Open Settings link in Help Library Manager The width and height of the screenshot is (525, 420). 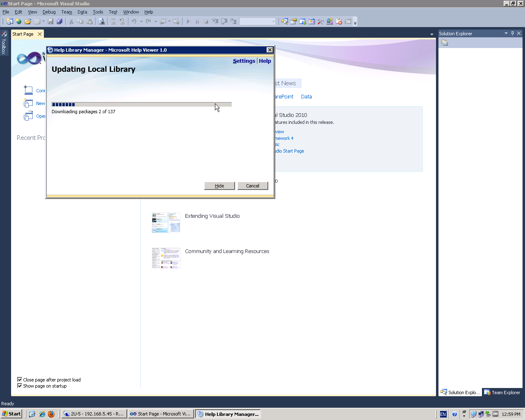click(244, 61)
